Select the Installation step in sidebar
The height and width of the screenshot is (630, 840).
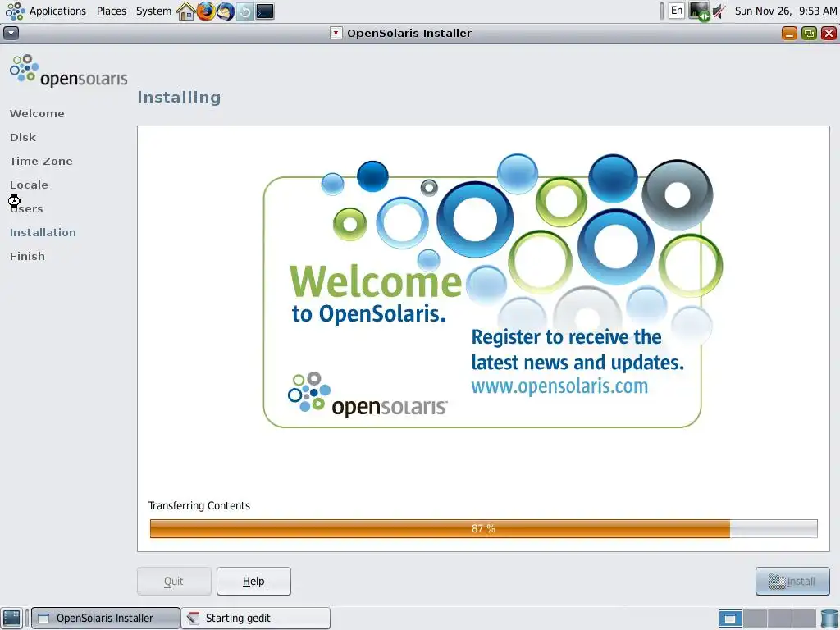43,232
